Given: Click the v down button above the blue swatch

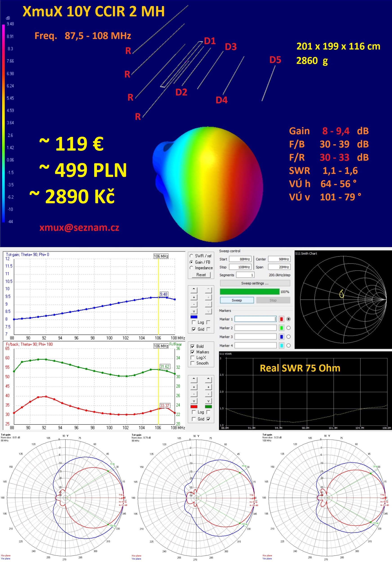Looking at the screenshot, I should [194, 311].
